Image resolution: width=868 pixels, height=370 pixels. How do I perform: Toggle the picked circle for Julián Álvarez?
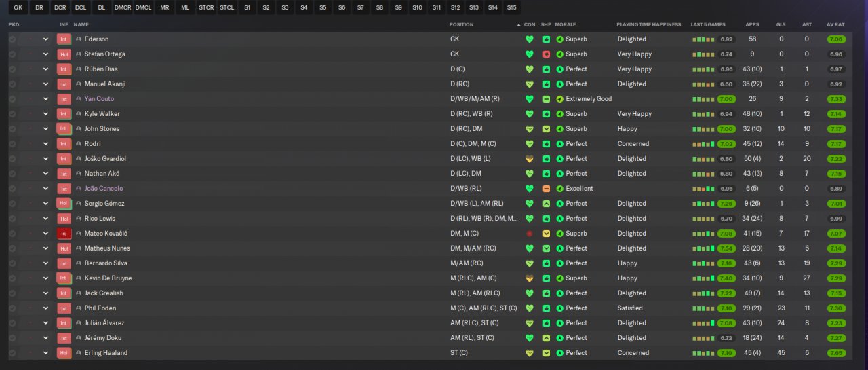[x=12, y=323]
